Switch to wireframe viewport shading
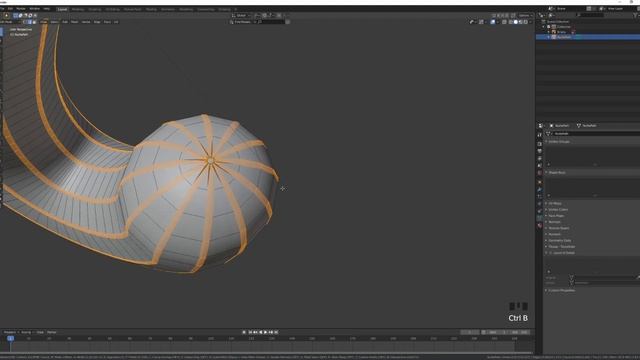Screen dimensions: 640x360 point(511,22)
